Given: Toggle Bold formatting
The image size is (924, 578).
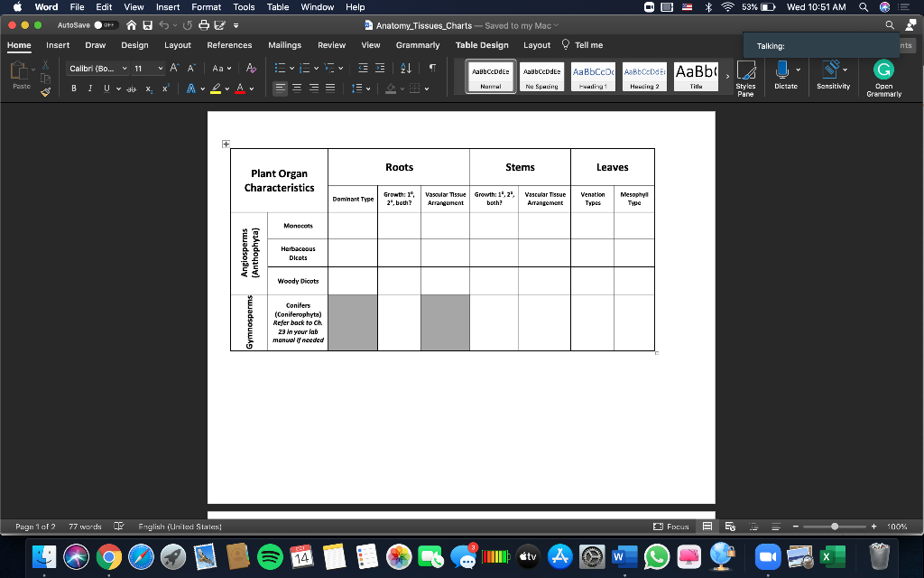Looking at the screenshot, I should coord(74,89).
